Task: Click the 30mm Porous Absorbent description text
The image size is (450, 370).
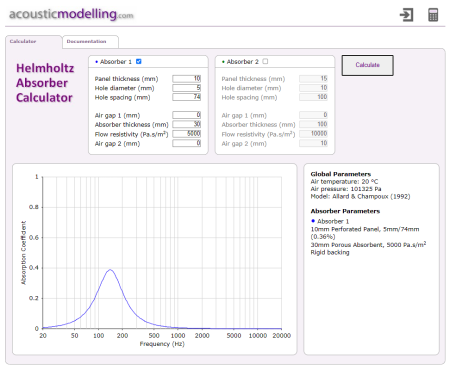Action: pyautogui.click(x=368, y=245)
